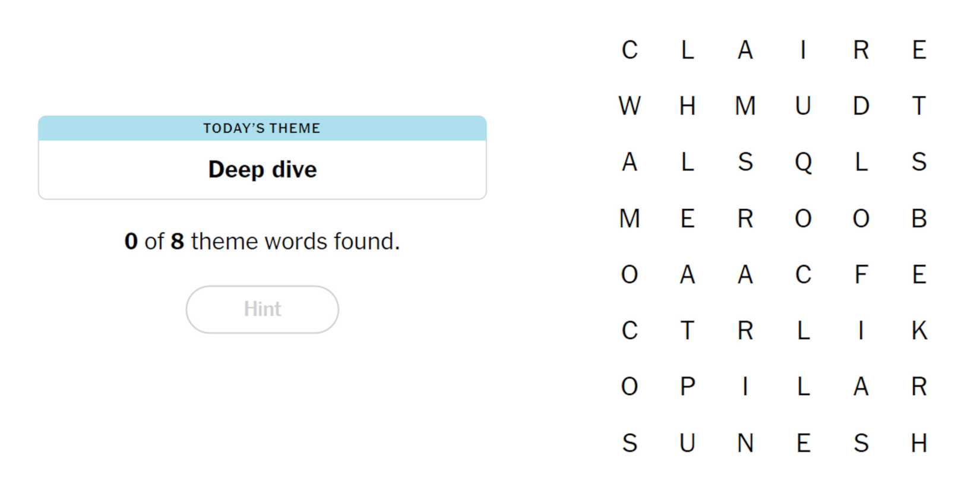This screenshot has height=490, width=980.
Task: Tap the H between W and M
Action: 687,106
